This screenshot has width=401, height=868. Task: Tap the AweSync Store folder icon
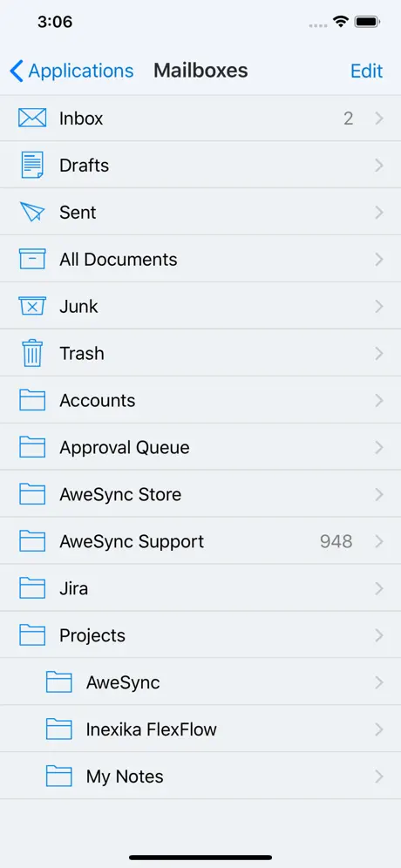coord(32,494)
